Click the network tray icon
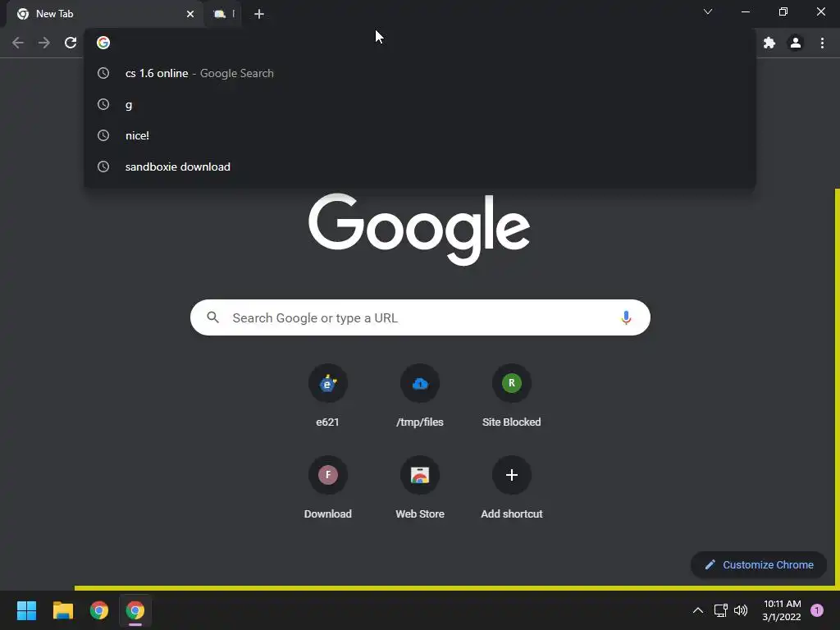This screenshot has width=840, height=630. [x=720, y=610]
